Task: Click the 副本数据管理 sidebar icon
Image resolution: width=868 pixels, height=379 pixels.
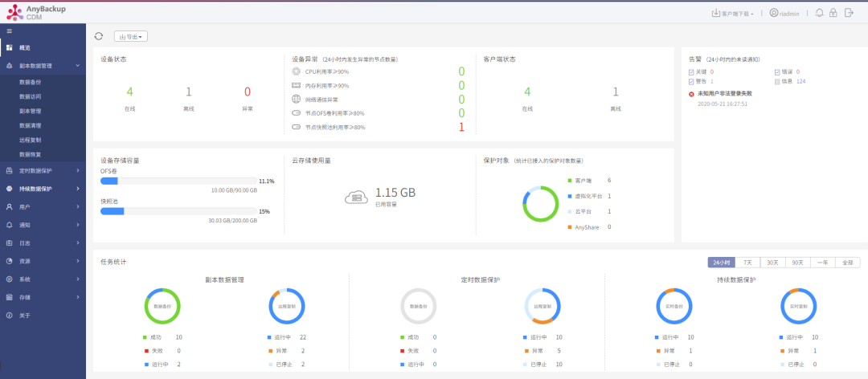Action: coord(10,66)
